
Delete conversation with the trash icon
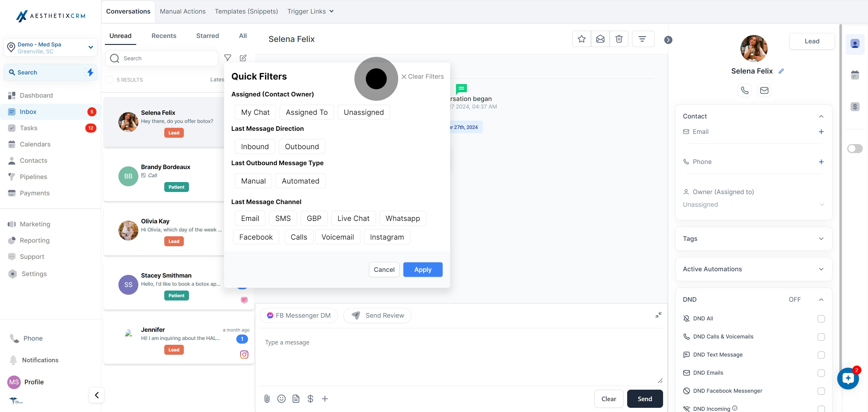pos(619,39)
